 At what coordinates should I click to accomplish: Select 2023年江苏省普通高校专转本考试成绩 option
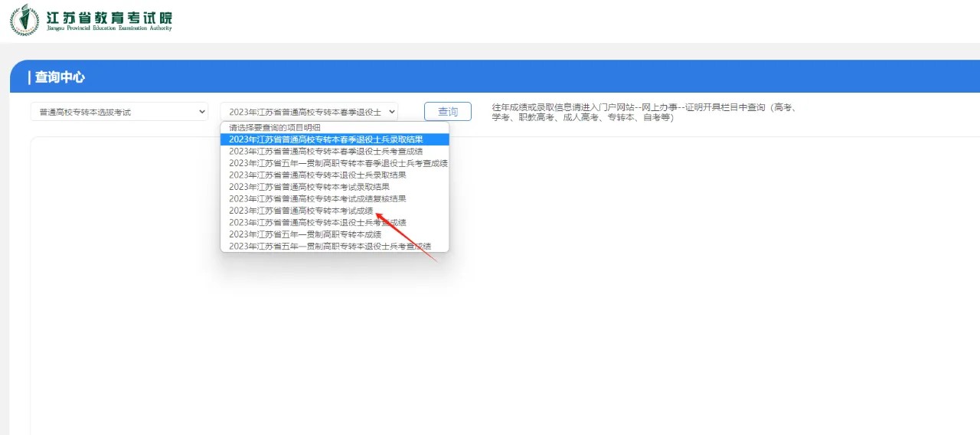335,211
